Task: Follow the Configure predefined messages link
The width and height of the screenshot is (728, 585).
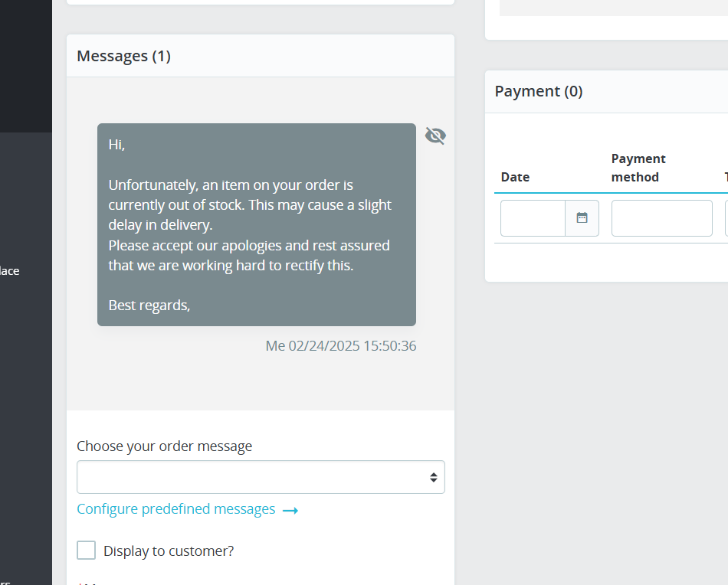Action: click(176, 509)
